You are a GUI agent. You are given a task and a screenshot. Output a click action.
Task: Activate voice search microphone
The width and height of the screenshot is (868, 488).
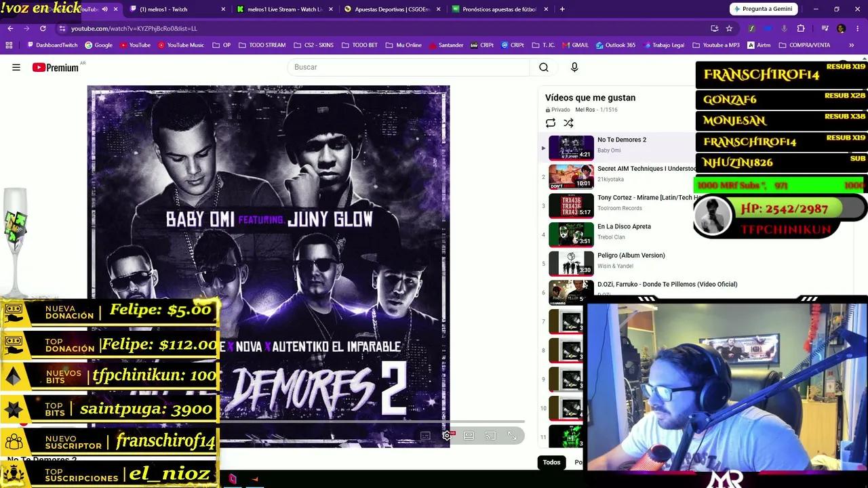coord(574,67)
